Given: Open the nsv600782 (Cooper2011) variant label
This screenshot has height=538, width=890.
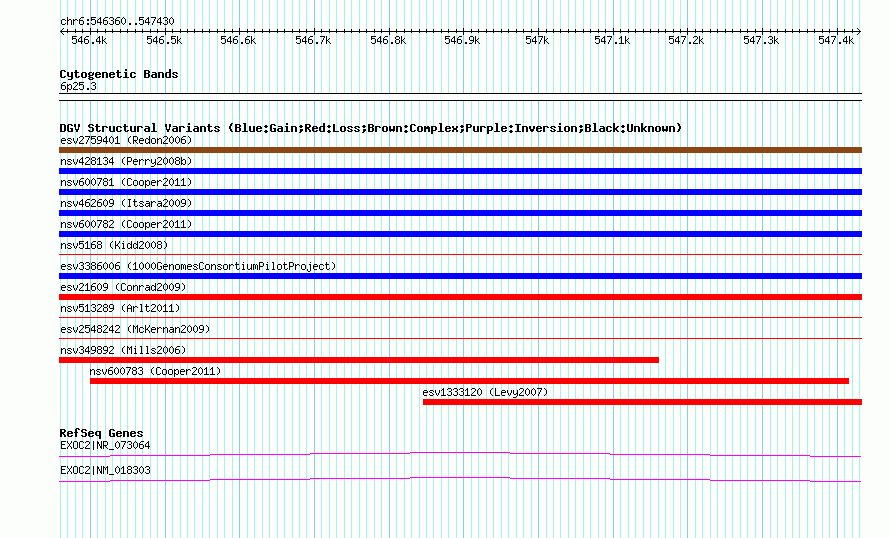Looking at the screenshot, I should [x=126, y=224].
